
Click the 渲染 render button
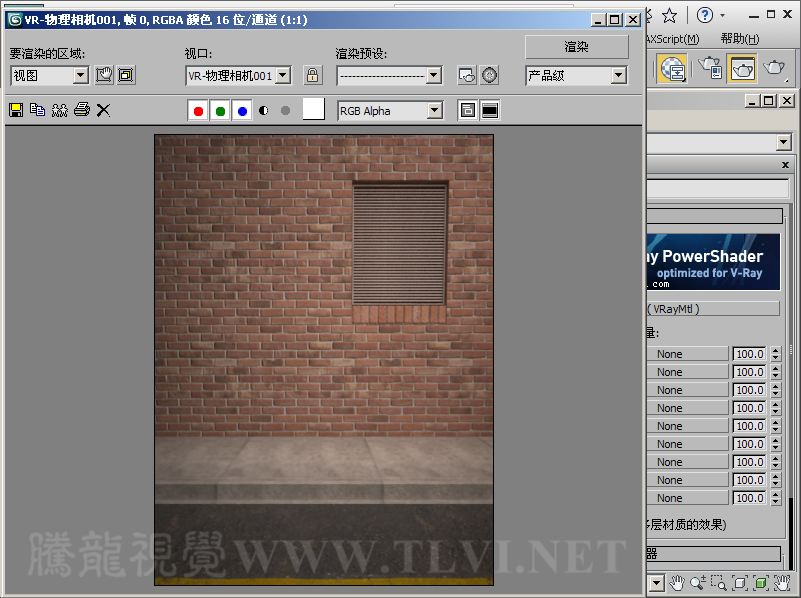coord(576,47)
